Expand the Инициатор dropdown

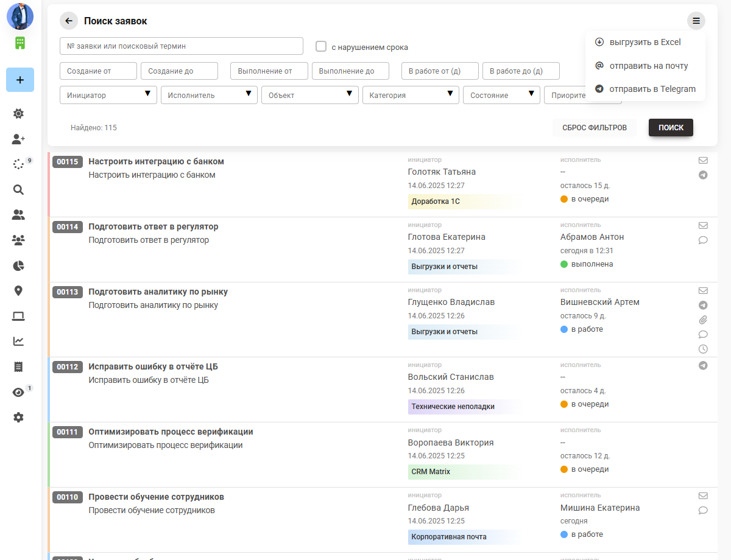pos(108,95)
